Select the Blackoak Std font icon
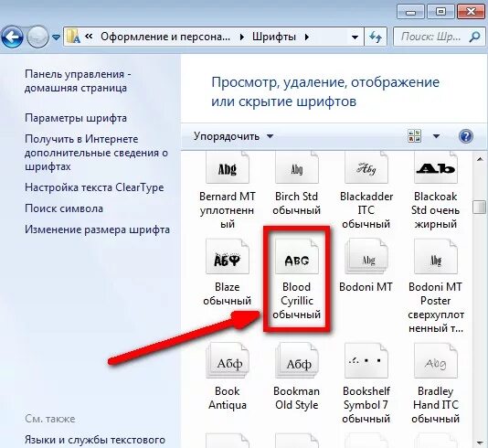 coord(435,167)
